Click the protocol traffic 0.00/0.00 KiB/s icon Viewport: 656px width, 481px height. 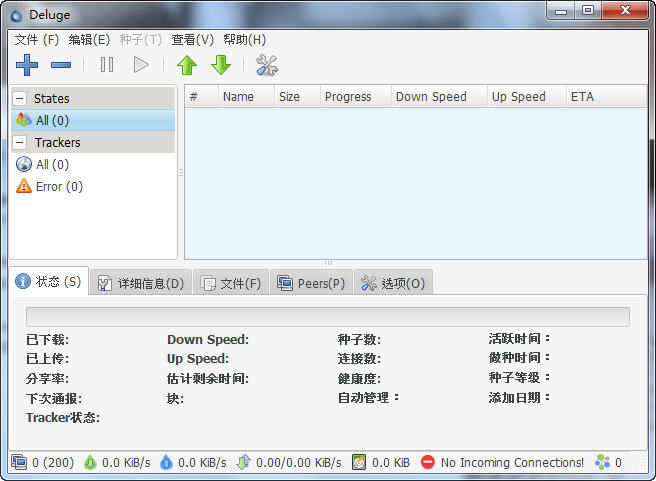pyautogui.click(x=243, y=462)
